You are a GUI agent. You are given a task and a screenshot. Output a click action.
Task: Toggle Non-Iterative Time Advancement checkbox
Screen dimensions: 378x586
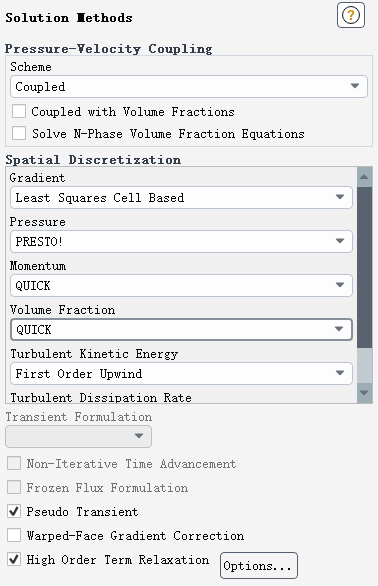pos(14,463)
